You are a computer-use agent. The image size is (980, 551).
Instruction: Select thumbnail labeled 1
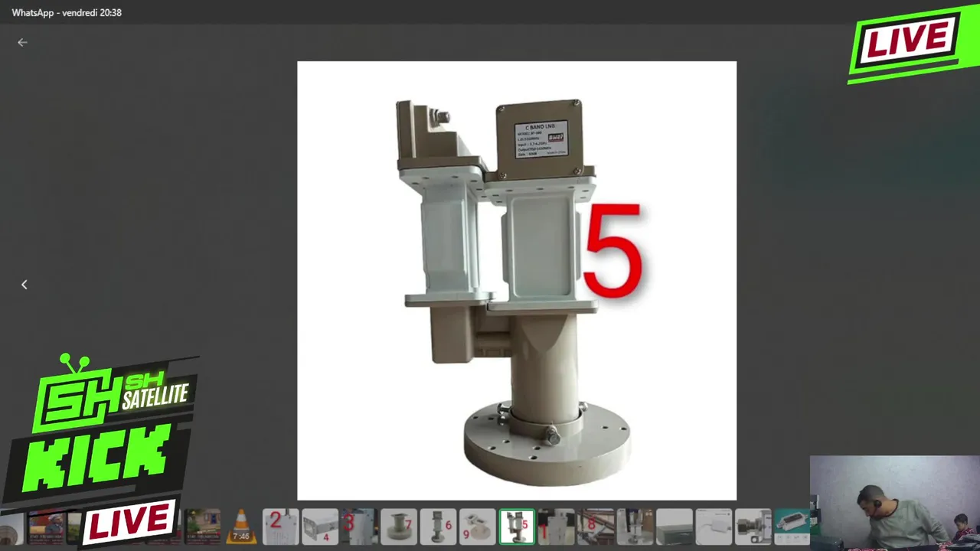point(556,527)
